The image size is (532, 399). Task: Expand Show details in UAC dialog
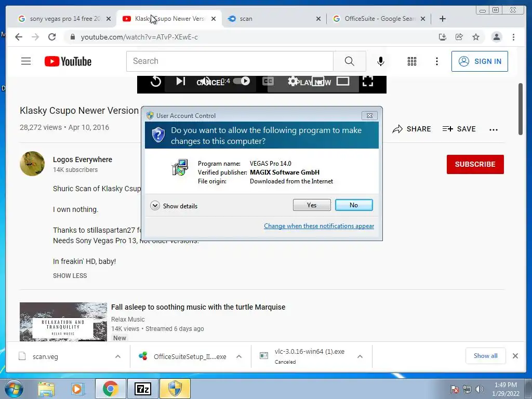point(174,206)
